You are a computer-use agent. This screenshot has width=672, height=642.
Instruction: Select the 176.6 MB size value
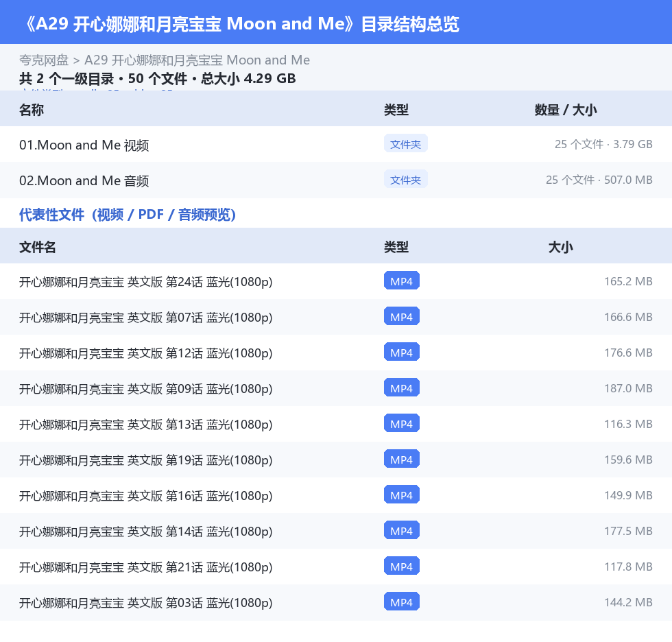pyautogui.click(x=628, y=353)
